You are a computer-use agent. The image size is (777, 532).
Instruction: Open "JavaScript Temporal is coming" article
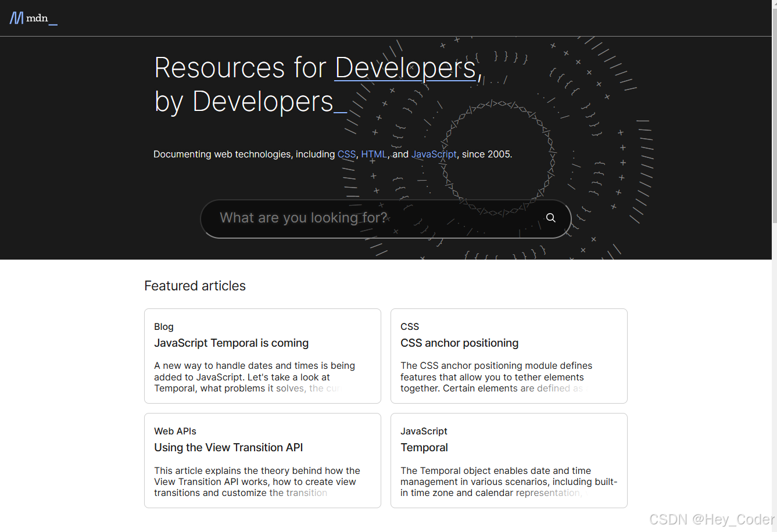click(231, 343)
